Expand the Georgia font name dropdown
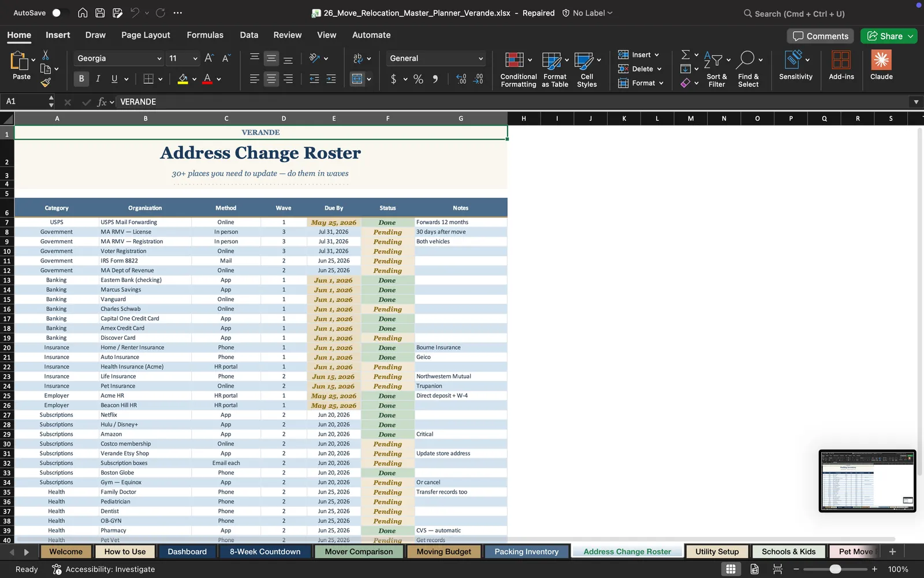The image size is (924, 578). coord(159,58)
